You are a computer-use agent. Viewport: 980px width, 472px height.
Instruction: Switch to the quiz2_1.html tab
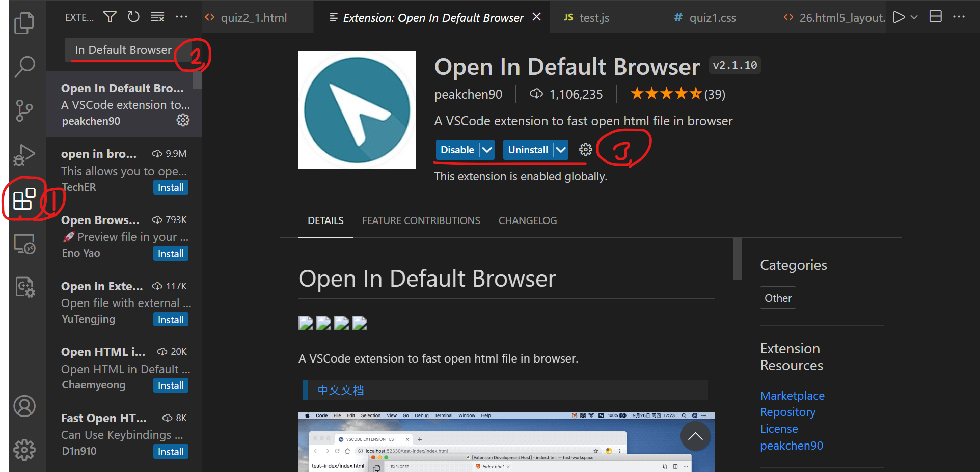click(x=257, y=18)
